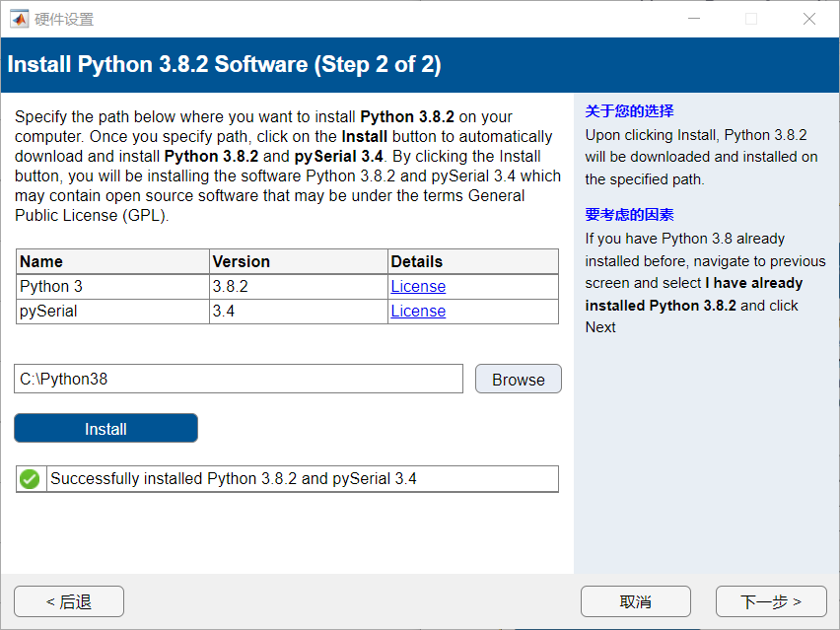Image resolution: width=840 pixels, height=630 pixels.
Task: Cancel setup with the 取消 button
Action: tap(635, 601)
